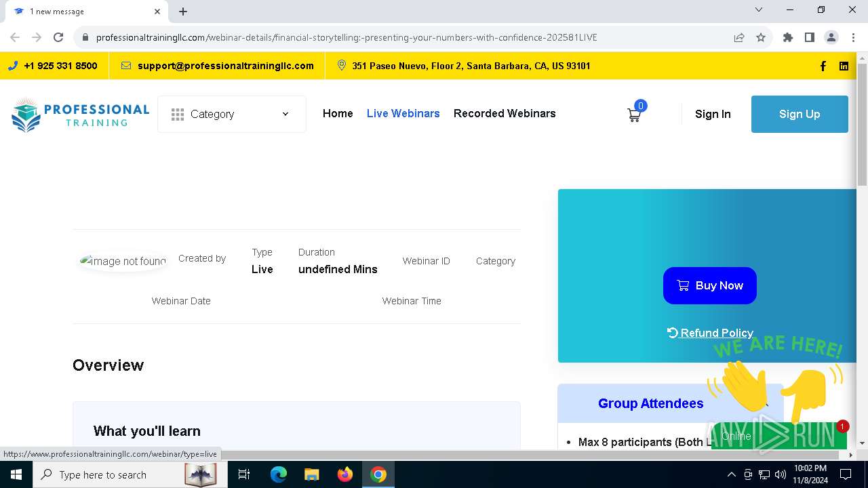Open the LinkedIn icon in yellow bar
This screenshot has height=488, width=868.
pyautogui.click(x=844, y=66)
